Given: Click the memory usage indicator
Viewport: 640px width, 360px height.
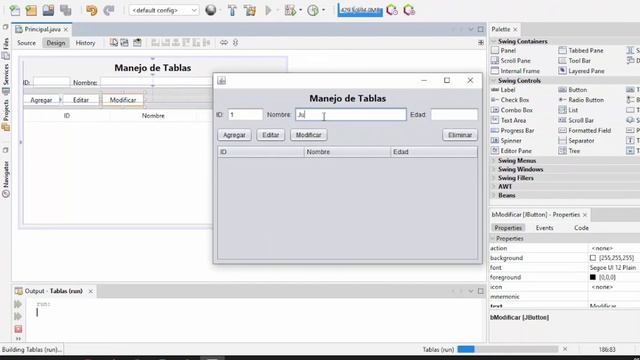Looking at the screenshot, I should tap(360, 10).
